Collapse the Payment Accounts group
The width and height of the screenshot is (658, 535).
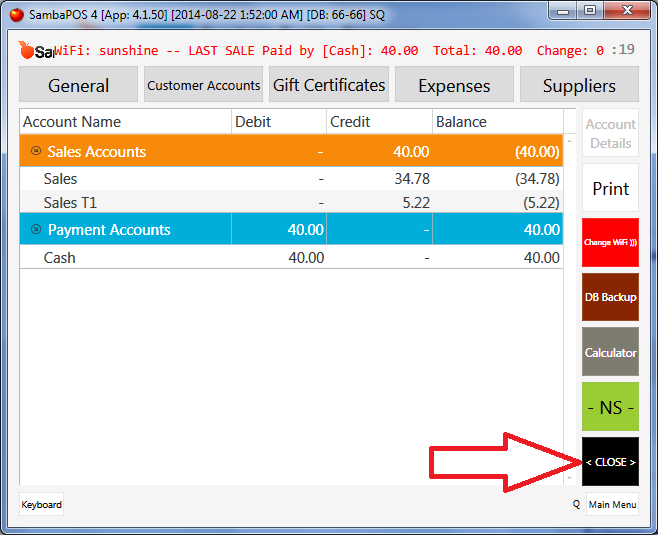tap(36, 229)
